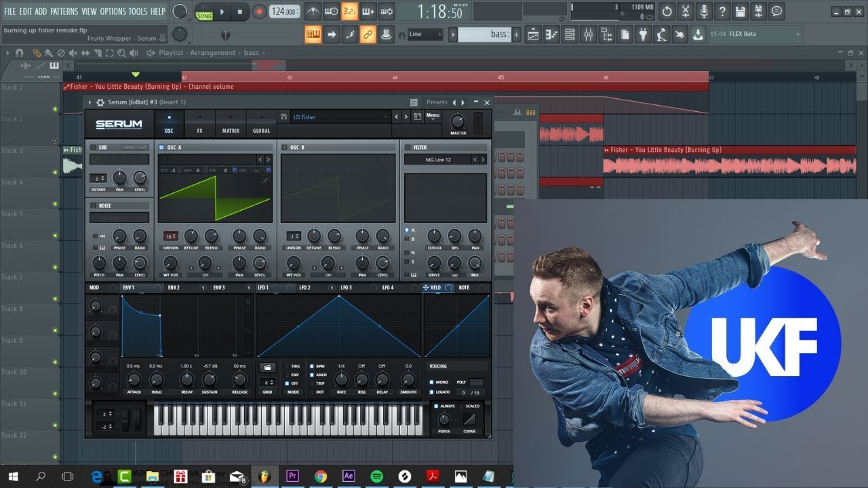This screenshot has width=868, height=488.
Task: Open the Mixer toolbar icon
Action: click(588, 34)
